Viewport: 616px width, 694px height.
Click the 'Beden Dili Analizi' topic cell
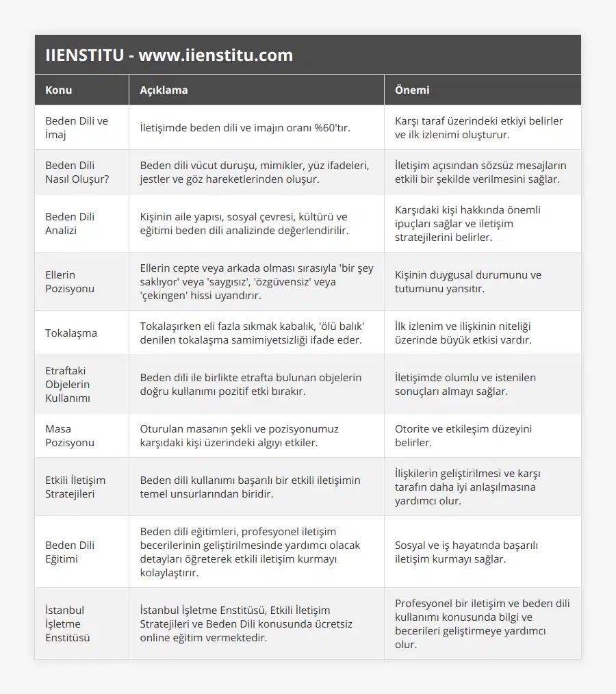click(70, 223)
